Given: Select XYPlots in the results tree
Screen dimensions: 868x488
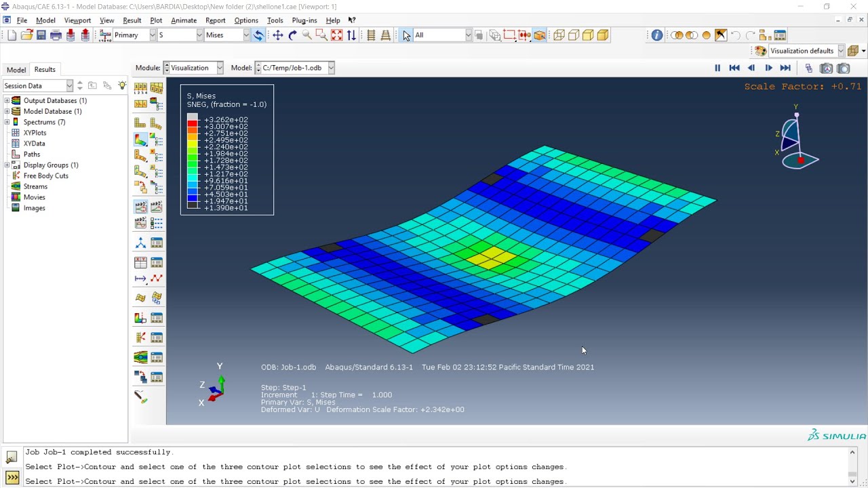Looking at the screenshot, I should 35,133.
